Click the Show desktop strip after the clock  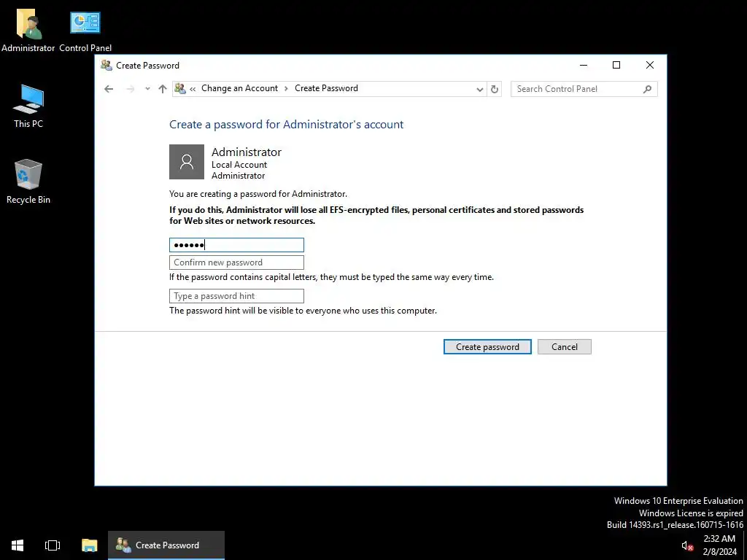(745, 545)
